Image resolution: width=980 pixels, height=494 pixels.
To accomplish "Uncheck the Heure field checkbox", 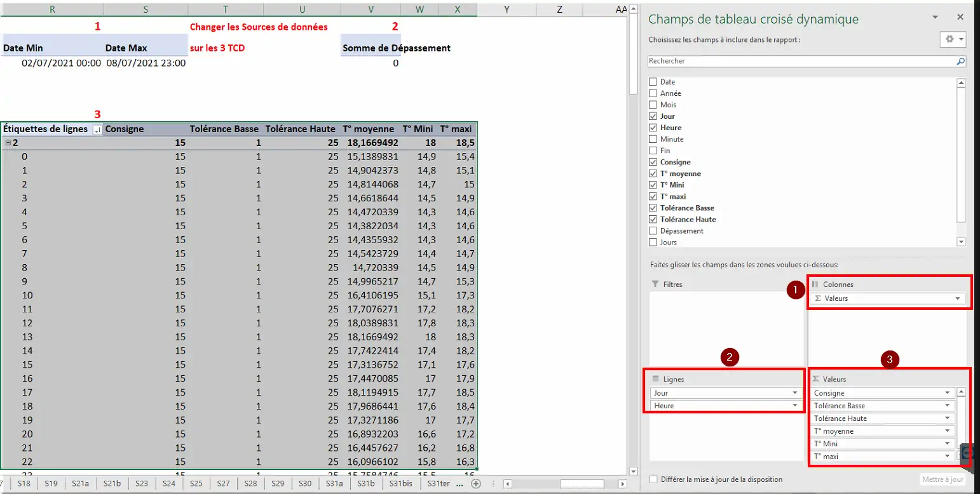I will (x=653, y=128).
